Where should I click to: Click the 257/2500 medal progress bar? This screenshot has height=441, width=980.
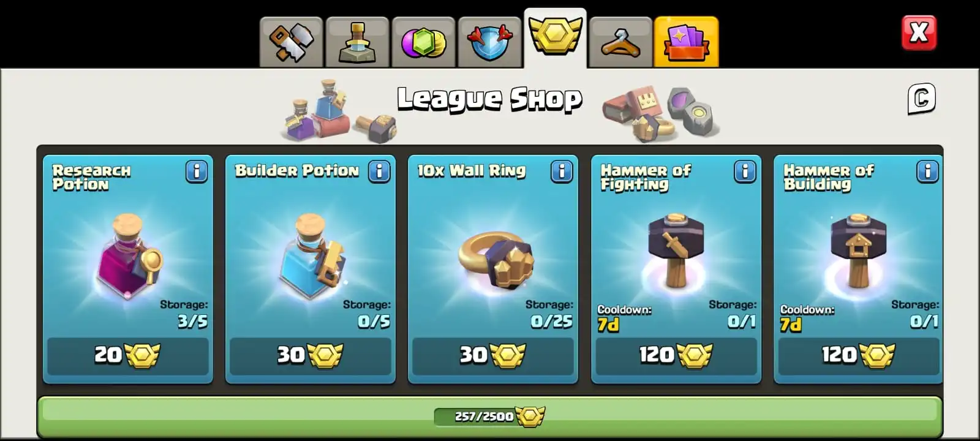click(490, 417)
